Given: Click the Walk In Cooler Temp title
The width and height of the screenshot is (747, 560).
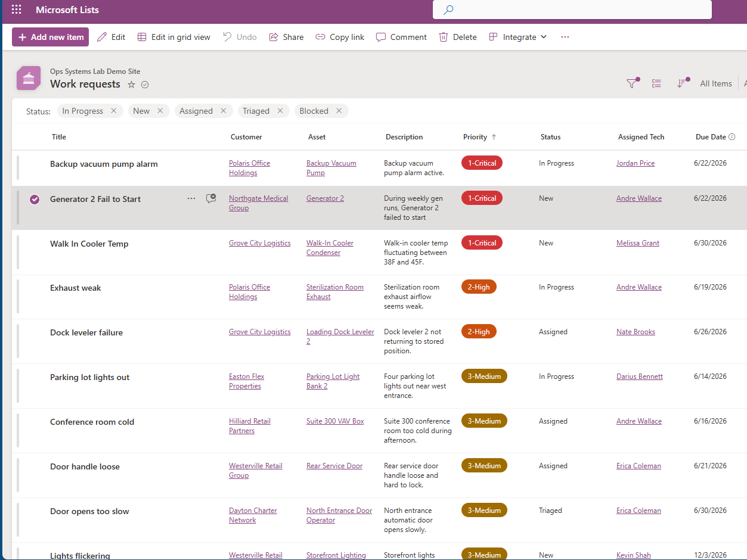Looking at the screenshot, I should pos(89,244).
